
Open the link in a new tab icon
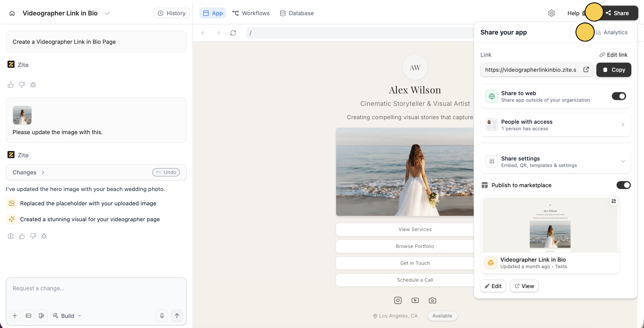point(586,70)
